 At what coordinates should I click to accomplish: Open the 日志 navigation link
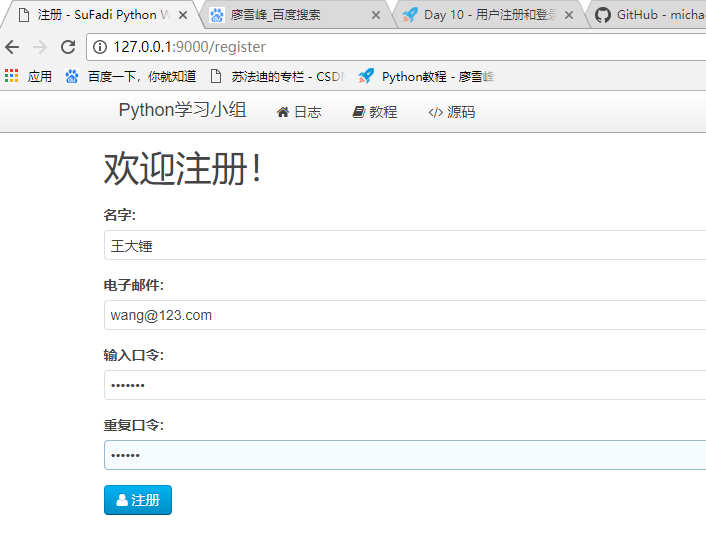(299, 112)
